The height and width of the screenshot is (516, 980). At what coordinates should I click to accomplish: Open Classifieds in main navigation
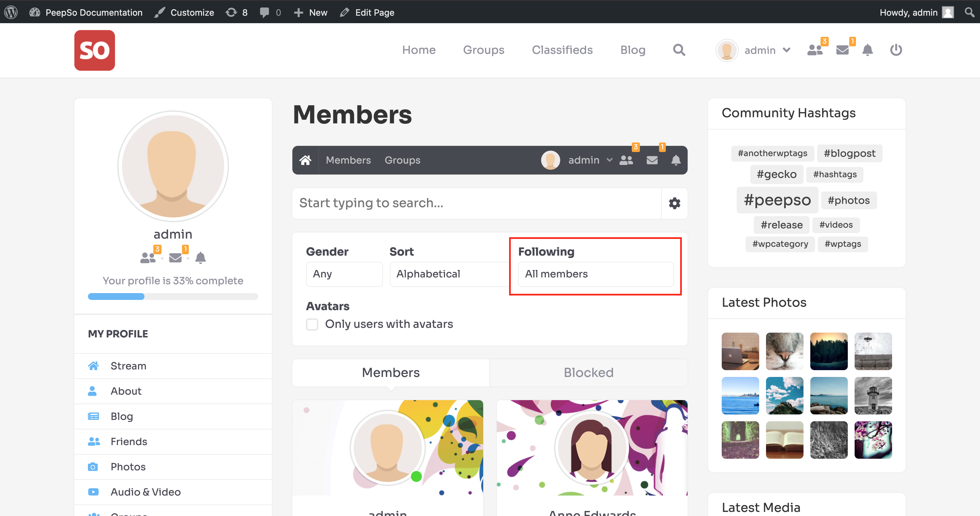click(x=562, y=50)
